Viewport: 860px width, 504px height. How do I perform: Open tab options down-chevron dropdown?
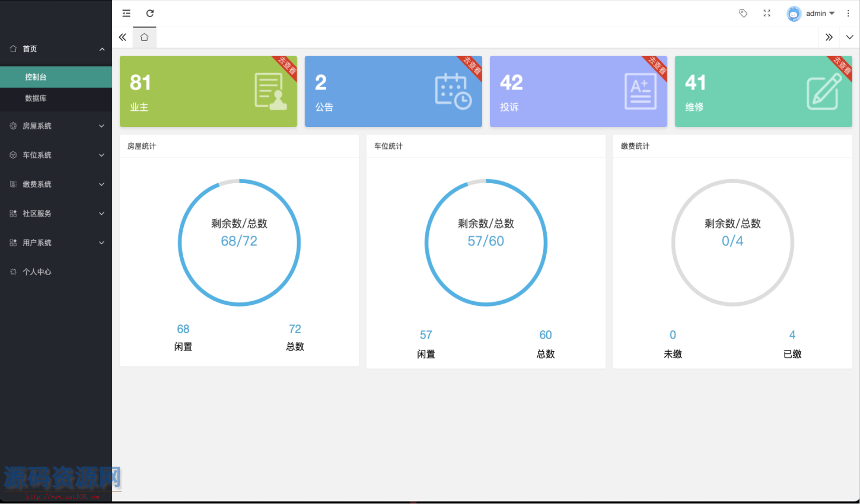tap(849, 37)
